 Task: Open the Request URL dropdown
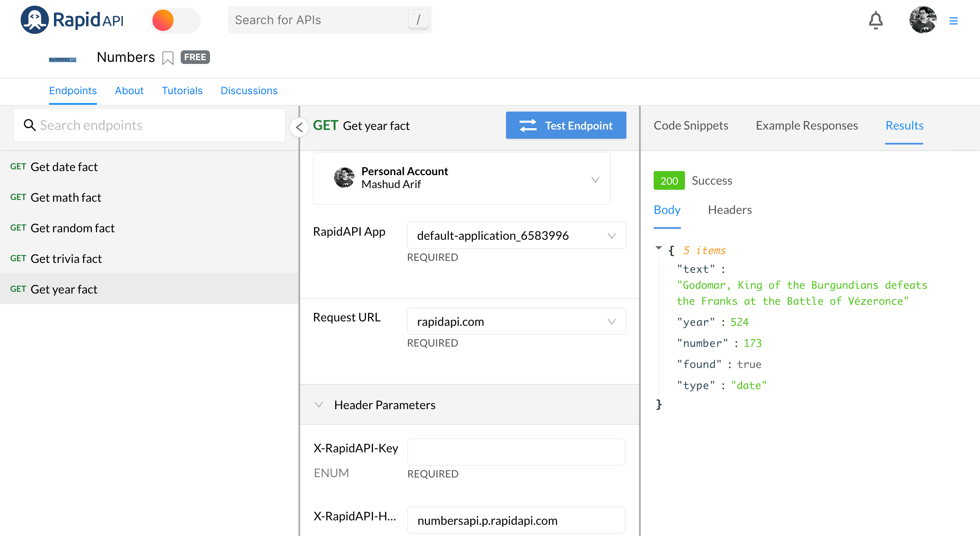pos(516,321)
